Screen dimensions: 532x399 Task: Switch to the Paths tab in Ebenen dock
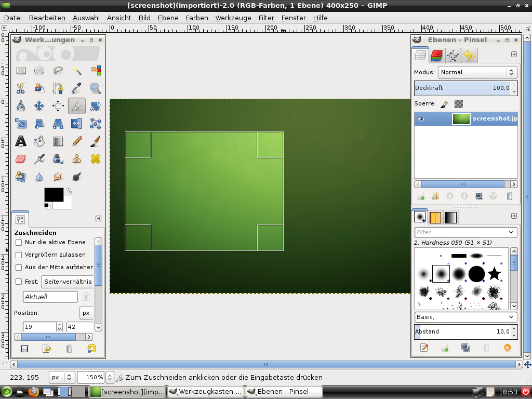[x=453, y=55]
